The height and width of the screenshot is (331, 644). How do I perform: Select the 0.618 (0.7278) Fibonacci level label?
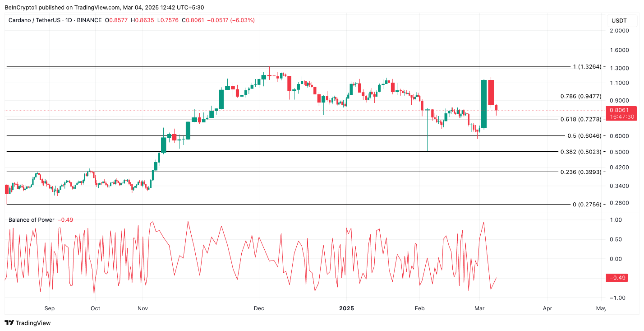point(581,119)
